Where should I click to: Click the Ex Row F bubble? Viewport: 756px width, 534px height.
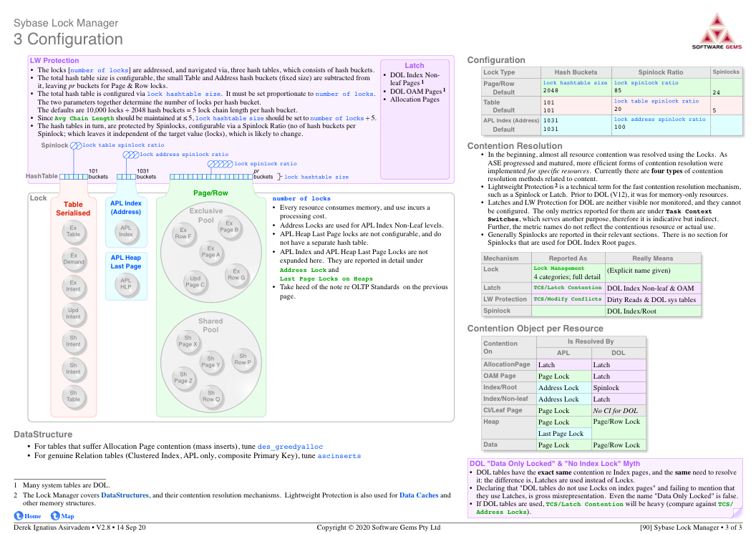(183, 234)
